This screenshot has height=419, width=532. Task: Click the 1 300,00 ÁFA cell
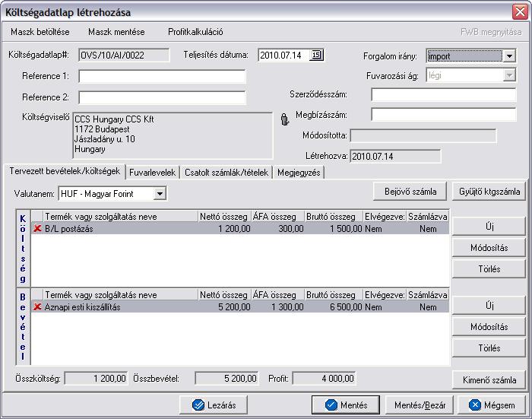(287, 307)
